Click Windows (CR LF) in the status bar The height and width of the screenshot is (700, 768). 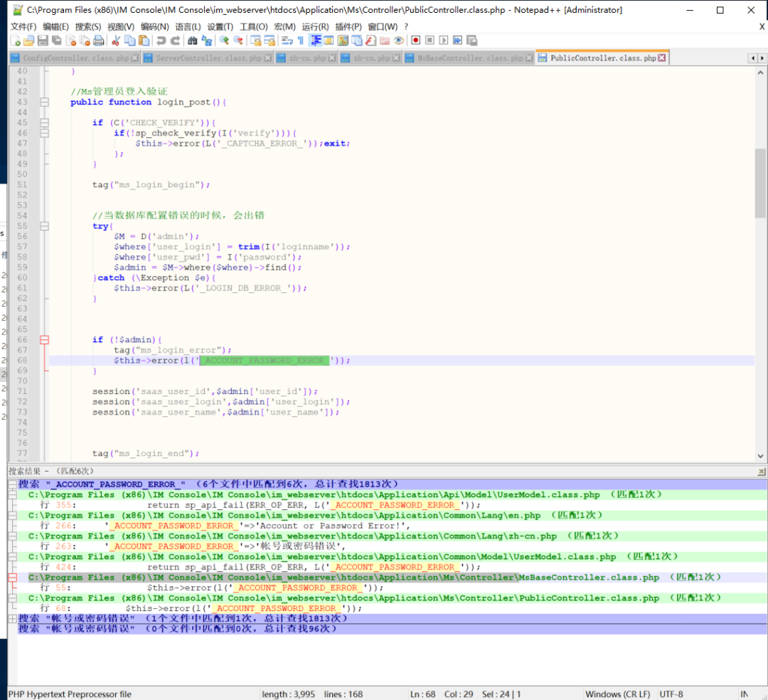[x=618, y=694]
